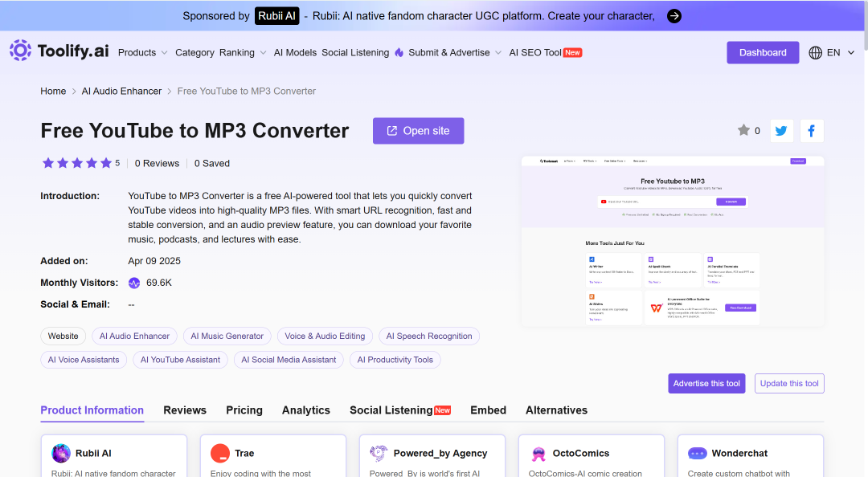Click the site preview screenshot thumbnail

click(673, 241)
